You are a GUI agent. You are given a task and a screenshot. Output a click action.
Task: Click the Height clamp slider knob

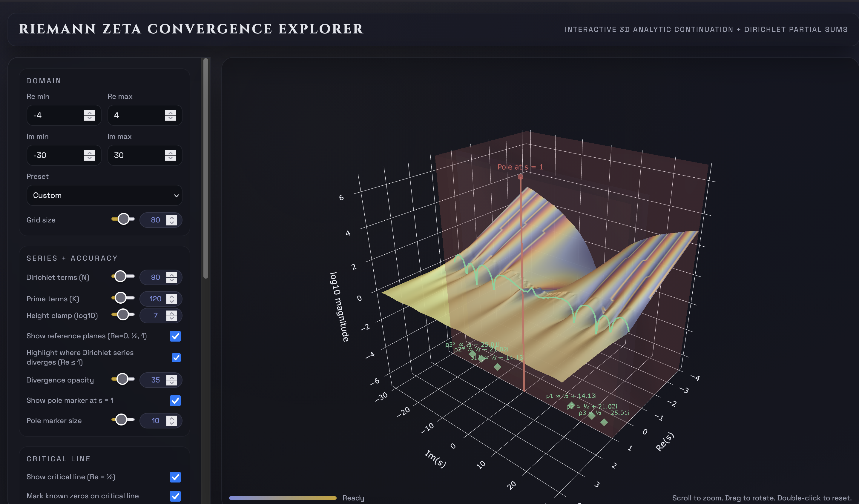point(123,314)
